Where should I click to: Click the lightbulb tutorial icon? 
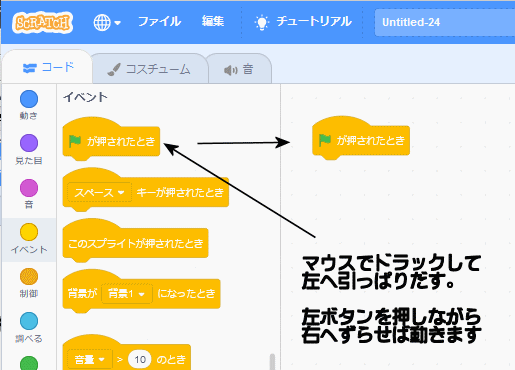262,23
